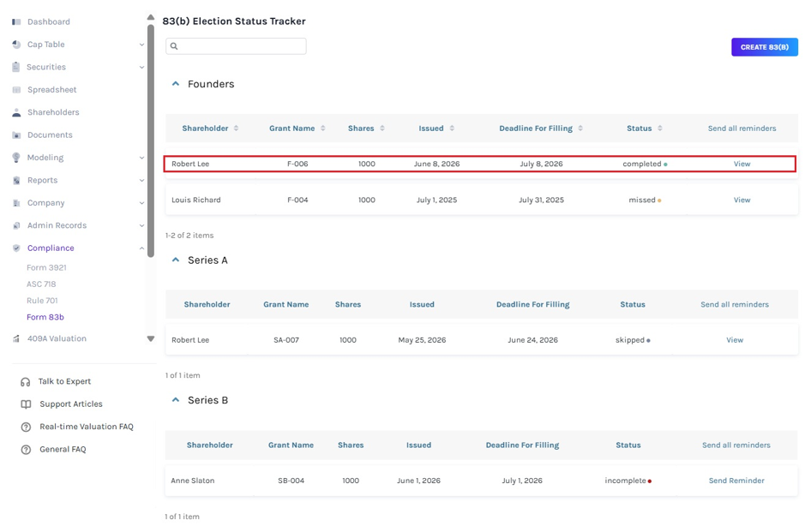
Task: Collapse the Series B section
Action: (x=176, y=399)
